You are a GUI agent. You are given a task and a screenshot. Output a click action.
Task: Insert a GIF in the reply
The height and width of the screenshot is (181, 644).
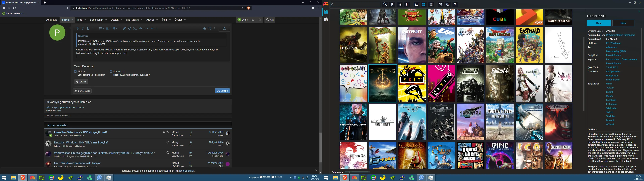[152, 28]
